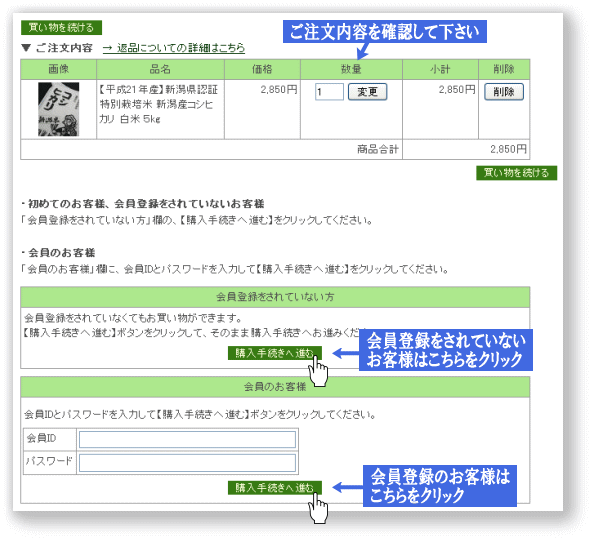
Task: Click the top 買い物を続ける button
Action: click(x=61, y=28)
